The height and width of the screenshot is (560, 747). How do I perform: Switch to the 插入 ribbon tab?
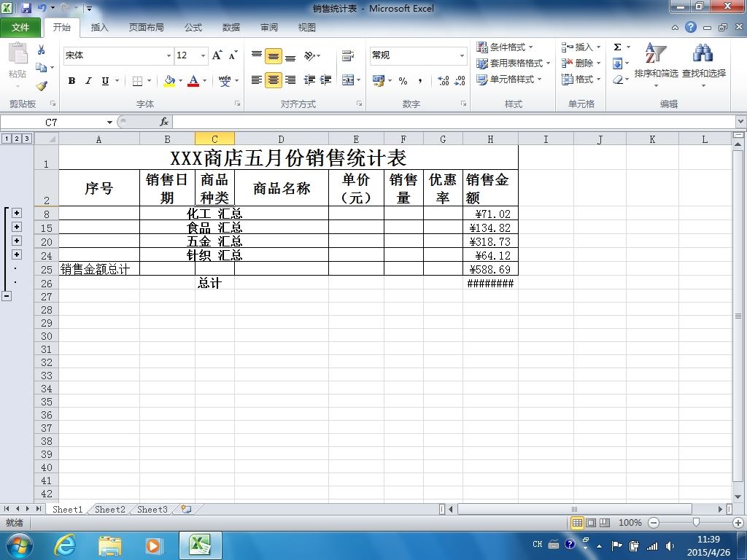click(x=99, y=28)
